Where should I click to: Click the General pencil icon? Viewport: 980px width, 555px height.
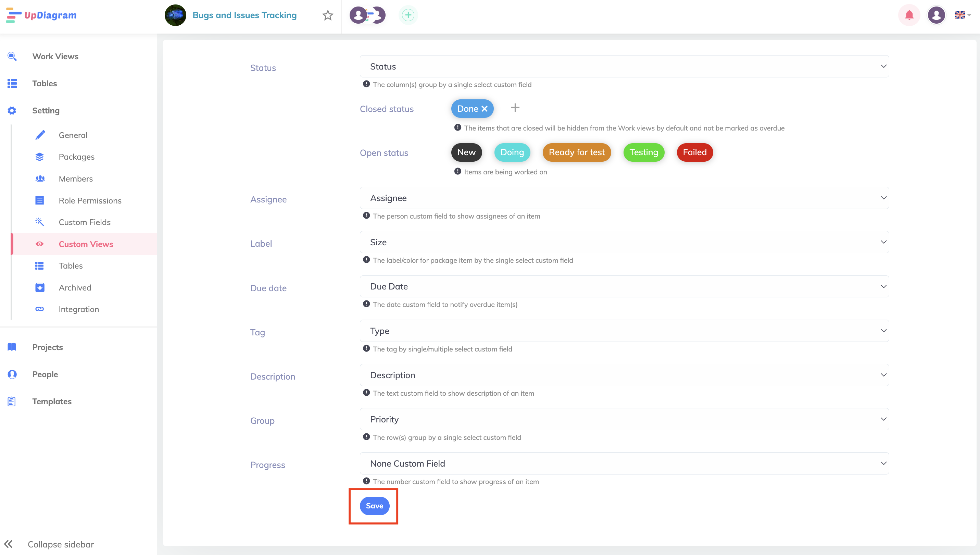click(x=40, y=135)
